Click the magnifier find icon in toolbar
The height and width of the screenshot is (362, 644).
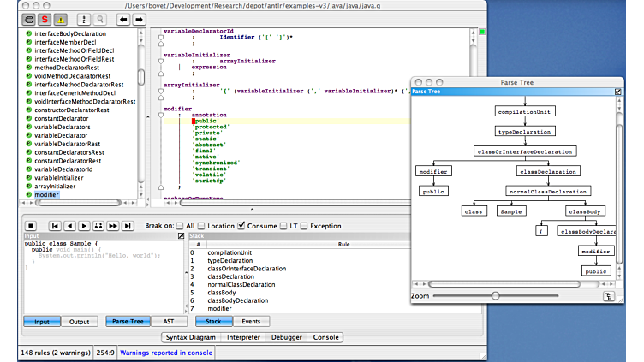tap(100, 18)
